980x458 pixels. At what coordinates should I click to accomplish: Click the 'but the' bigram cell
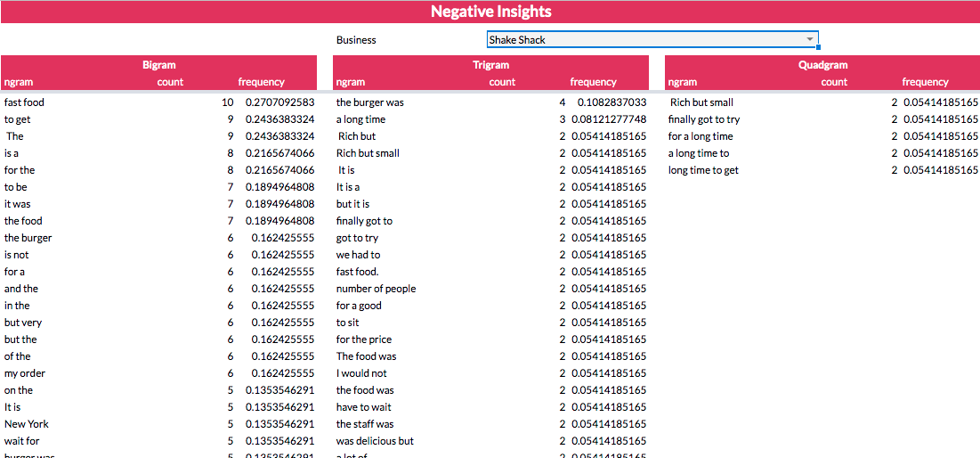20,339
